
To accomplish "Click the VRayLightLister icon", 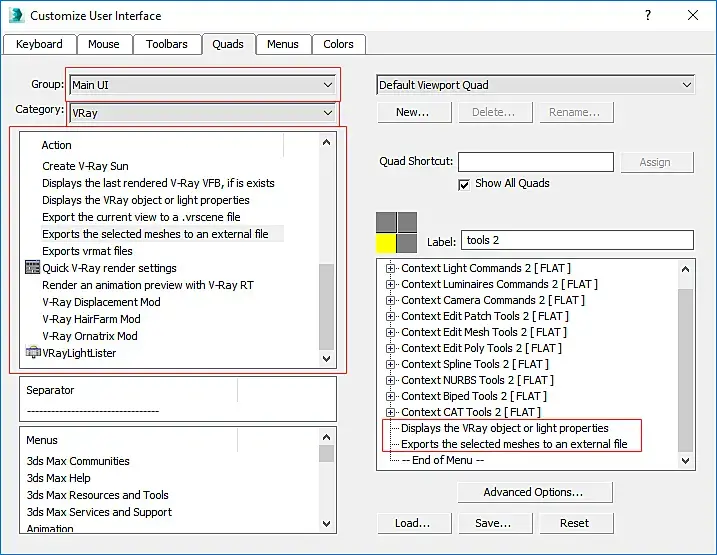I will pyautogui.click(x=33, y=352).
